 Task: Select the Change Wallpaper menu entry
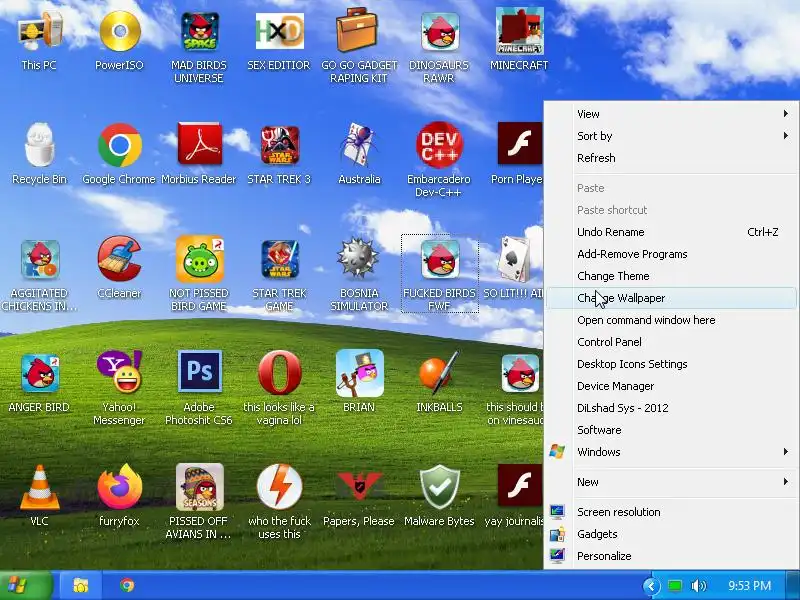[x=671, y=298]
